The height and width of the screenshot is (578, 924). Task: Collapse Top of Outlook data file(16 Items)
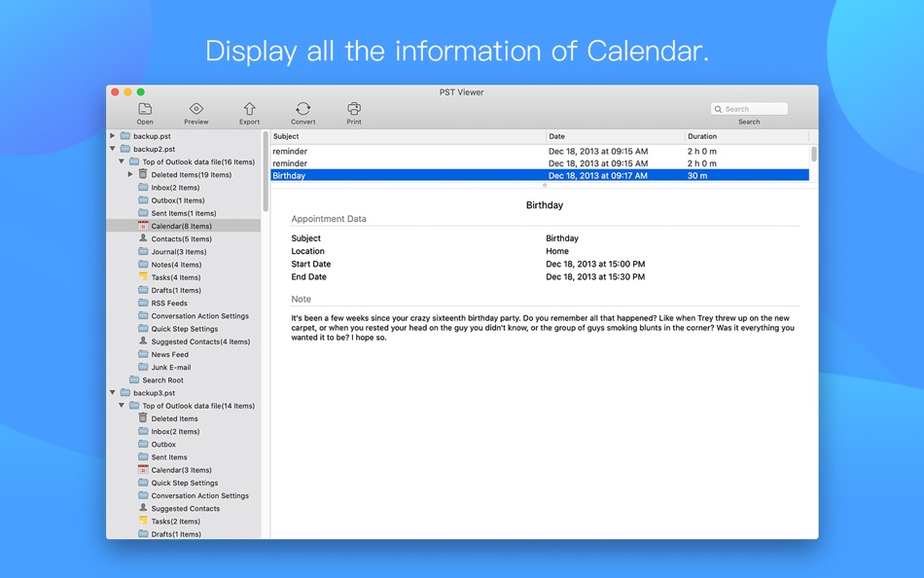(x=122, y=162)
